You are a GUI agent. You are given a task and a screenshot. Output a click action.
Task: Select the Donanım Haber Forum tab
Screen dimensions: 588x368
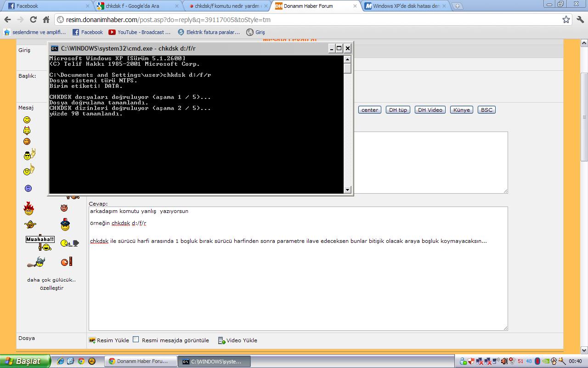tap(317, 6)
